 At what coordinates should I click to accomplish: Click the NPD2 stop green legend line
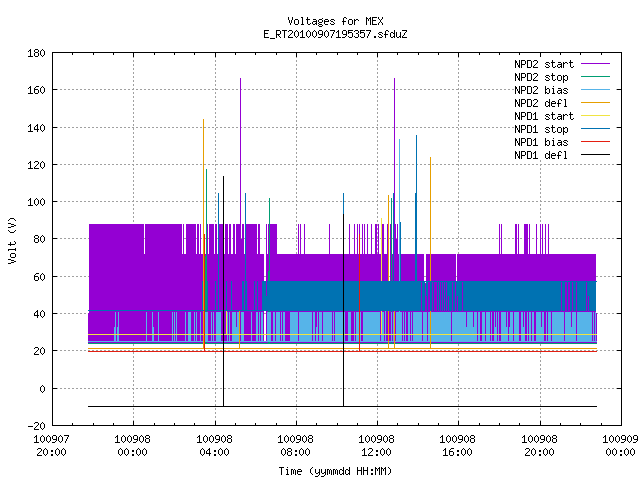(595, 76)
